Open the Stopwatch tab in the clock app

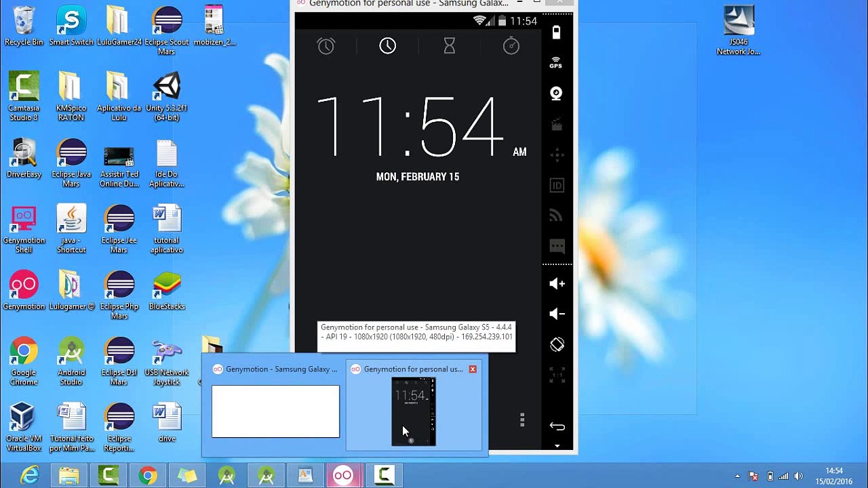[x=511, y=46]
